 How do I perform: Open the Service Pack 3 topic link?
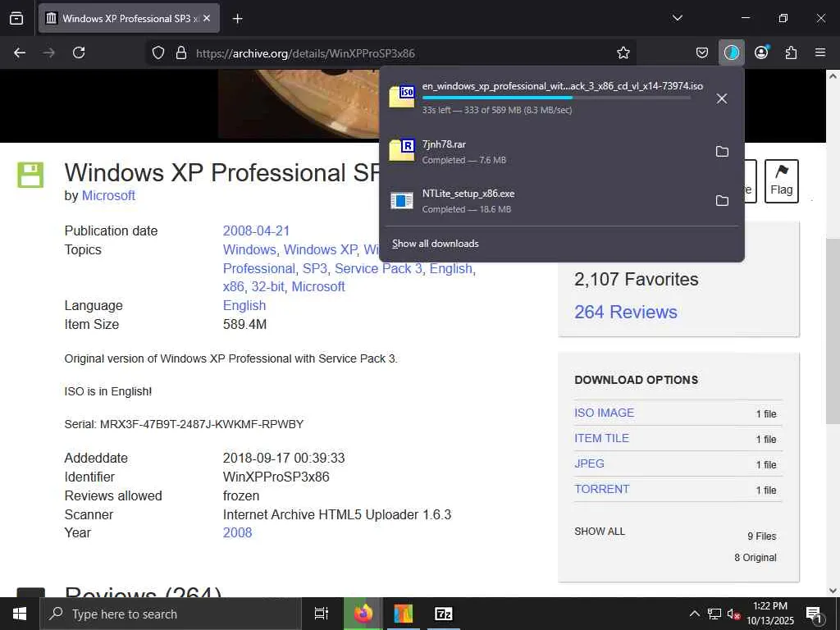[x=378, y=268]
